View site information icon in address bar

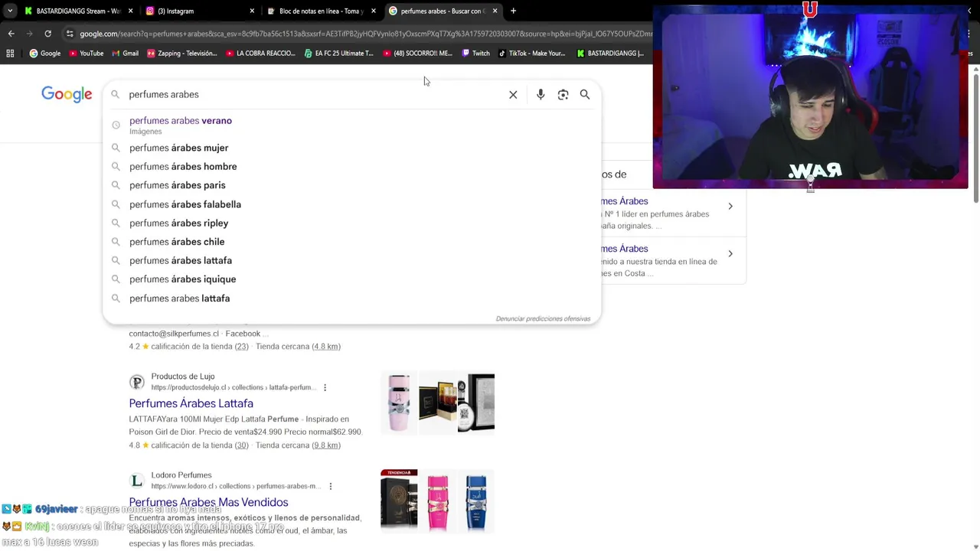point(70,34)
